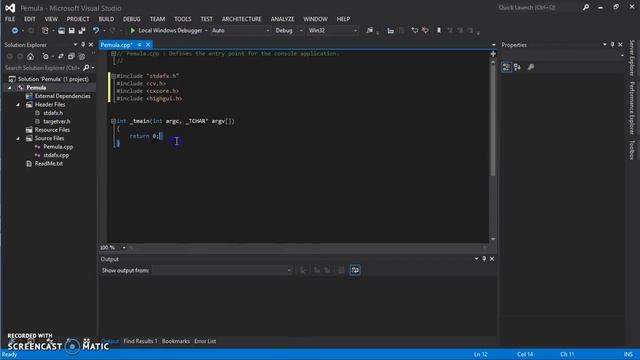
Task: Select the Resource Files folder
Action: tap(52, 130)
